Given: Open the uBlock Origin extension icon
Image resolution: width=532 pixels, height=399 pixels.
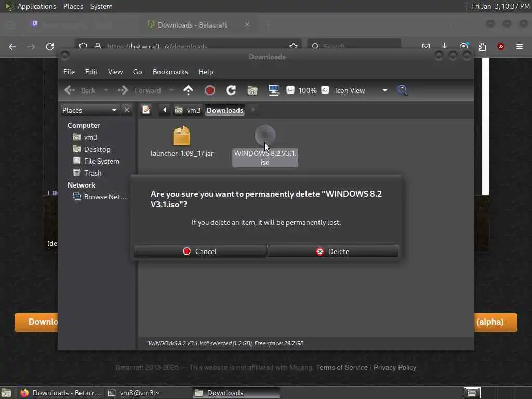Looking at the screenshot, I should pyautogui.click(x=501, y=46).
